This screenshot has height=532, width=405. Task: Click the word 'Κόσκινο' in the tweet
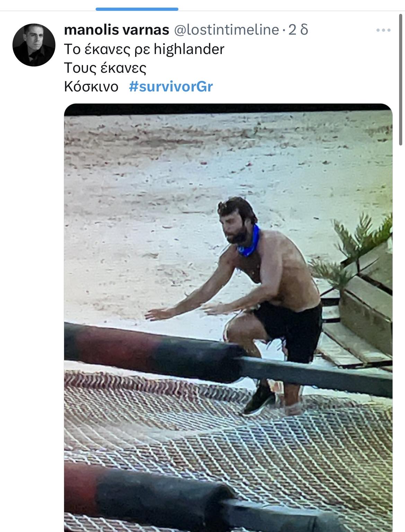point(91,87)
